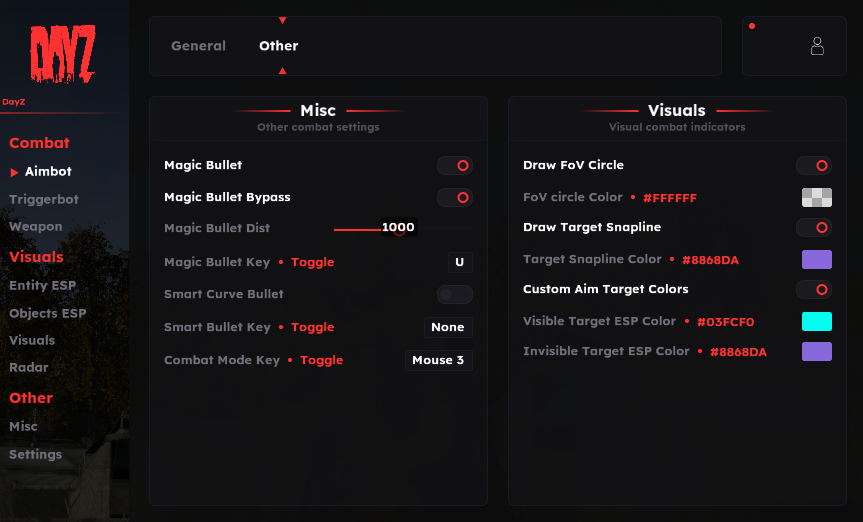Click the red status dot near profile
Screen dimensions: 863x522
coord(752,26)
